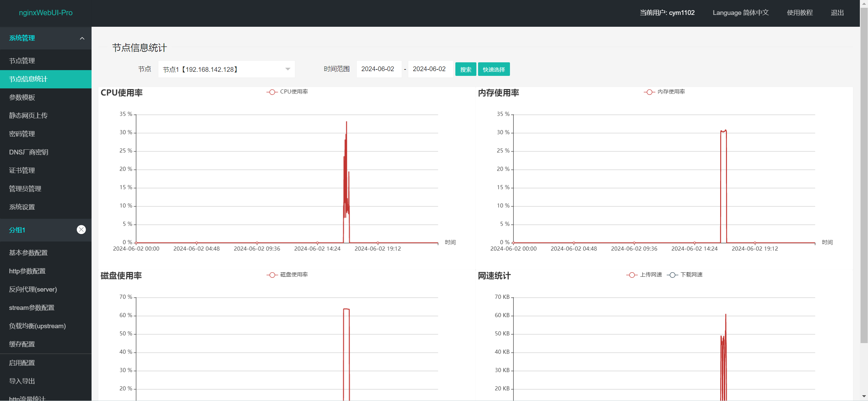Navigate to 证书管理
Screen dimensions: 868x401
click(46, 170)
